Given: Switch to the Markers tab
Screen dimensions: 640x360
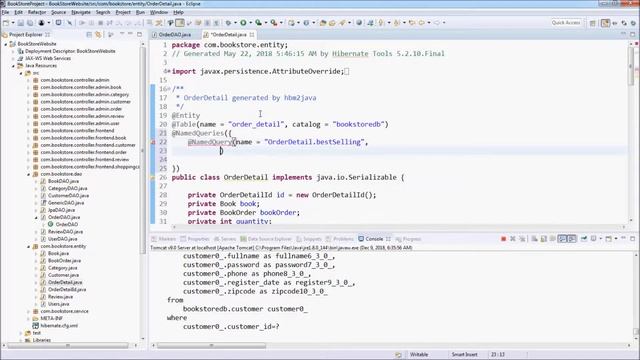Looking at the screenshot, I should (164, 239).
